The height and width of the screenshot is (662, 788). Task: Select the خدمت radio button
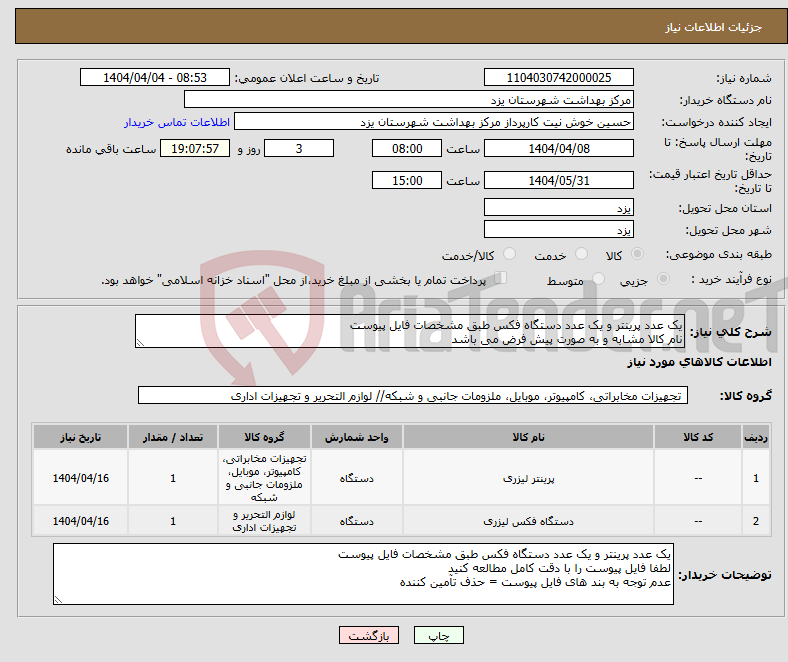tap(581, 254)
